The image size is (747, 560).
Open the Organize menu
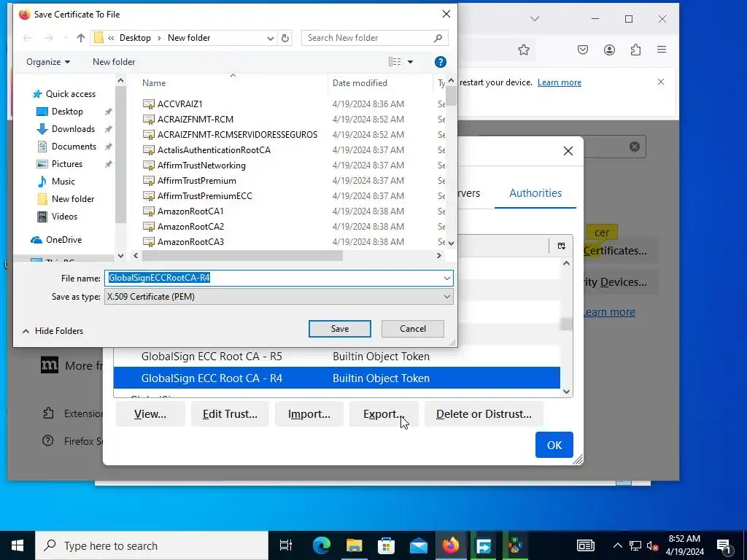pos(48,62)
